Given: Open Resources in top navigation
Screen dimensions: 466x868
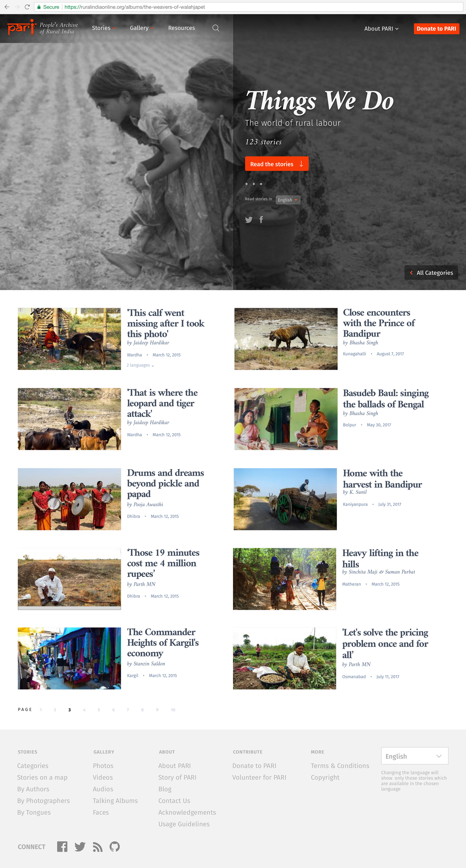Looking at the screenshot, I should click(x=182, y=28).
